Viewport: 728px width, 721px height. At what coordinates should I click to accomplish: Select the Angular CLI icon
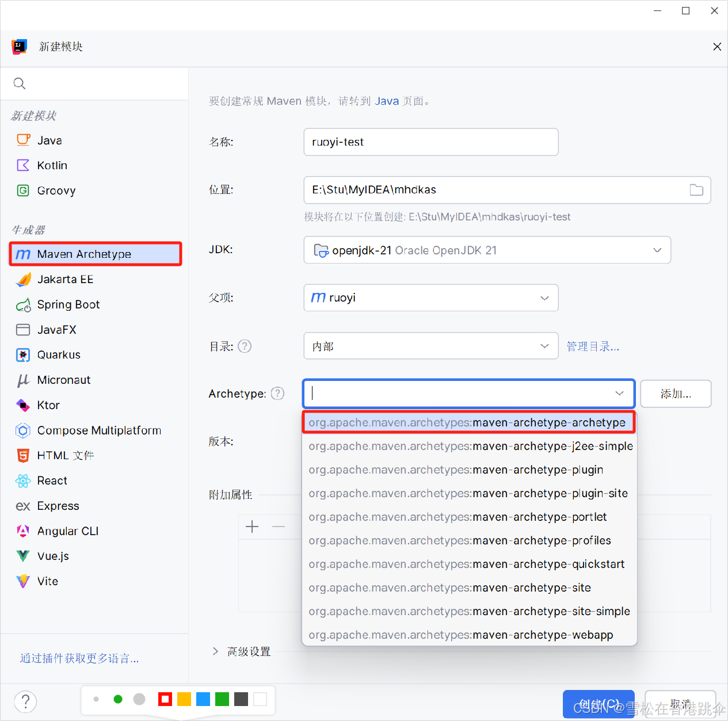(23, 531)
